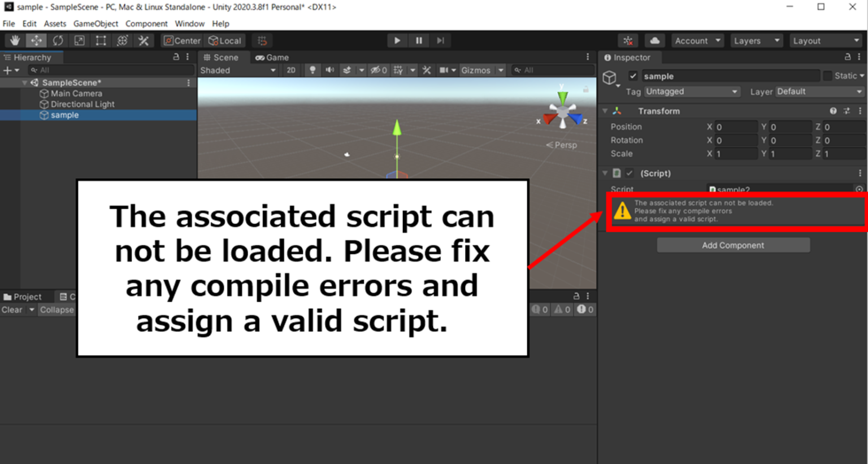Toggle scene view grid
This screenshot has height=464, width=868.
pyautogui.click(x=398, y=70)
